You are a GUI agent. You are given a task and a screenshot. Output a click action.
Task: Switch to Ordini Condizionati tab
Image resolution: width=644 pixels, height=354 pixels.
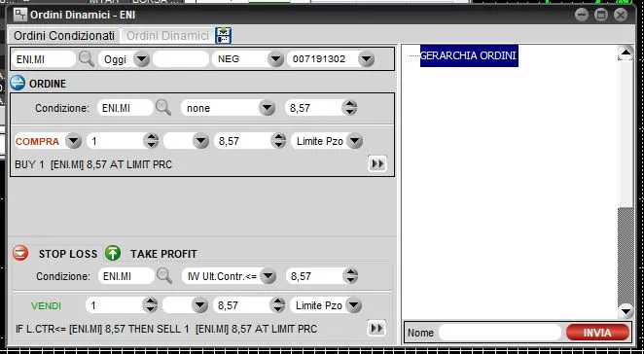[x=64, y=36]
